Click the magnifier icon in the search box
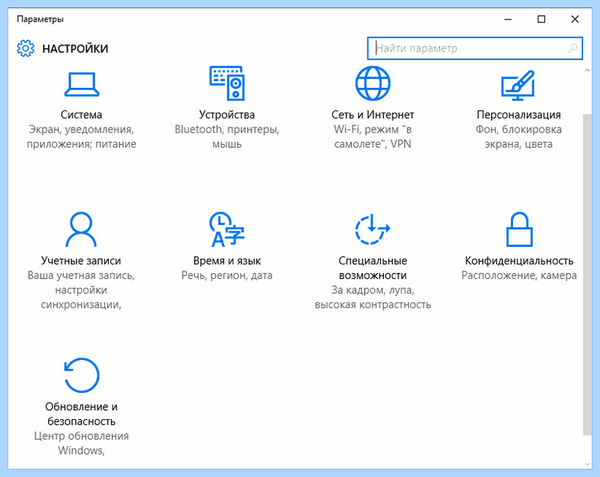Screen dimensions: 600x477 tap(573, 48)
